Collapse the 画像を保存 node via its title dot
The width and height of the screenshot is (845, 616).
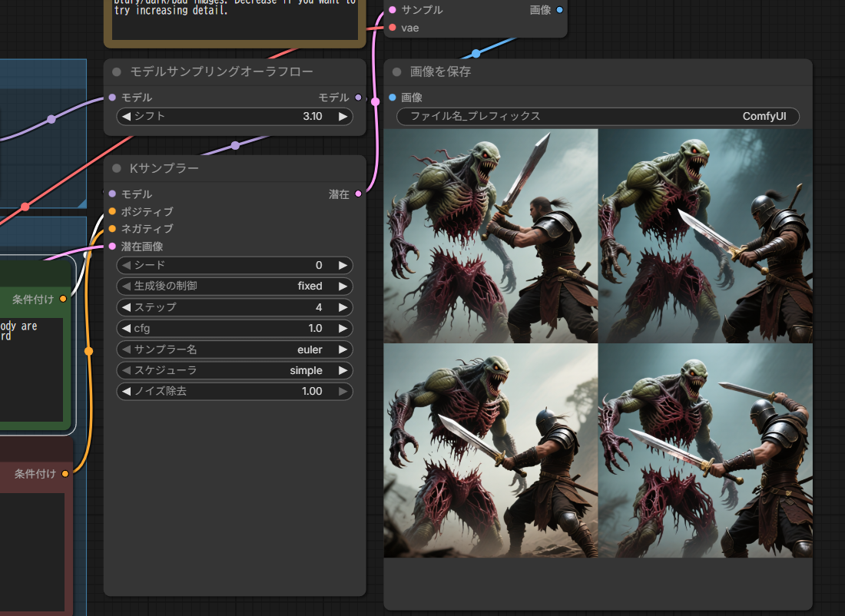pos(397,72)
